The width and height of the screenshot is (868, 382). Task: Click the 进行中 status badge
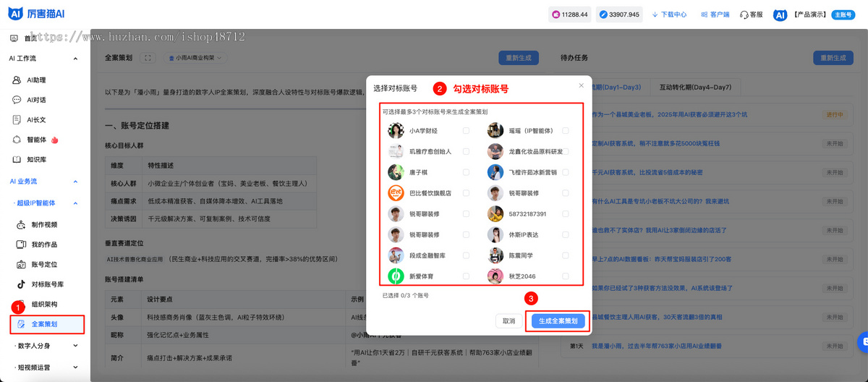[x=833, y=114]
